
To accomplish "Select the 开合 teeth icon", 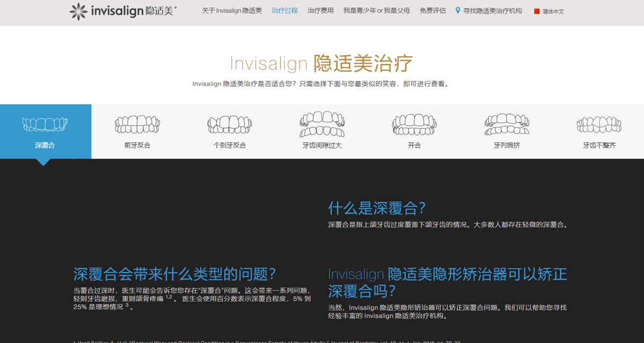I will [x=414, y=124].
